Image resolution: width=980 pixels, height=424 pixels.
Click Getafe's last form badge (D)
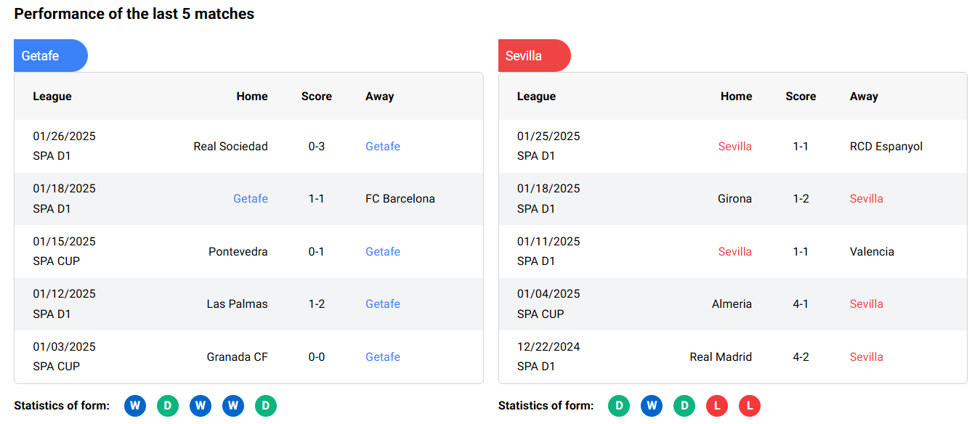coord(266,406)
